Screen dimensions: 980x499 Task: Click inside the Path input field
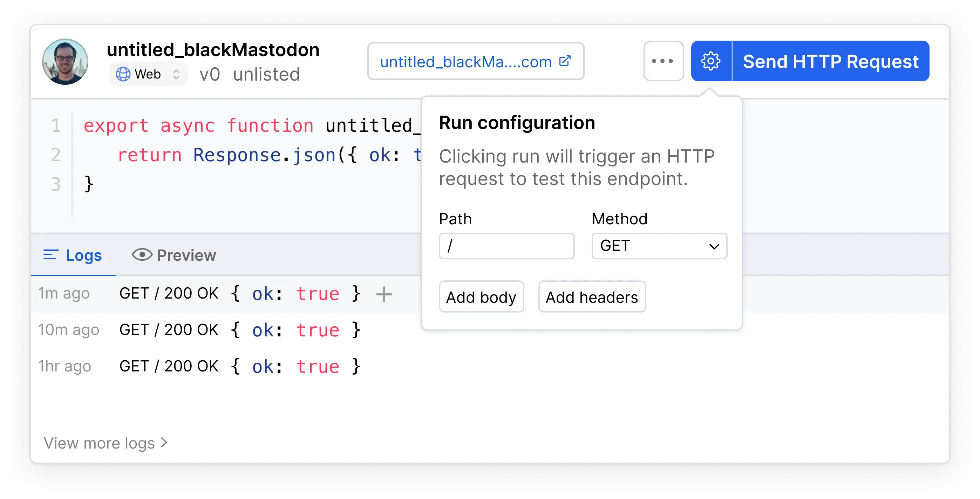tap(506, 246)
